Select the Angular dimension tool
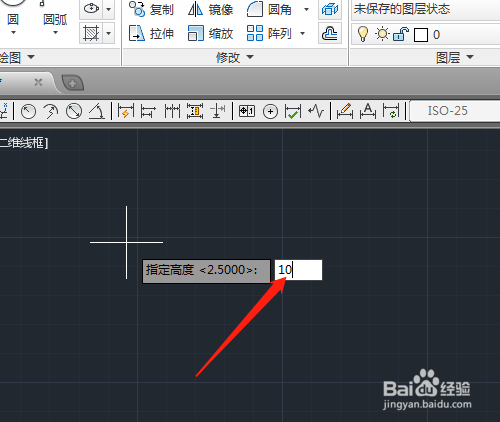The image size is (500, 422). pos(97,111)
